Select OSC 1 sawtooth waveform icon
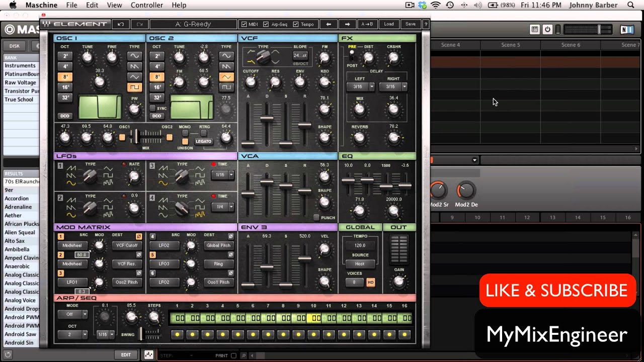The image size is (644, 362). 134,66
